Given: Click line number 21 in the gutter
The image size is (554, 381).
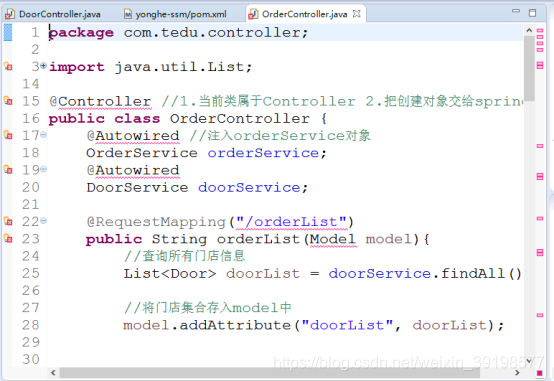Looking at the screenshot, I should tap(31, 204).
